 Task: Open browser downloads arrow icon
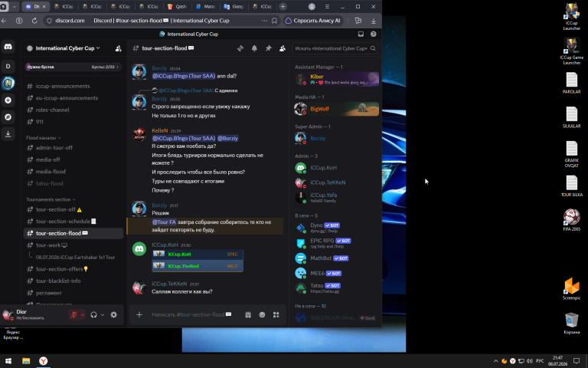374,21
